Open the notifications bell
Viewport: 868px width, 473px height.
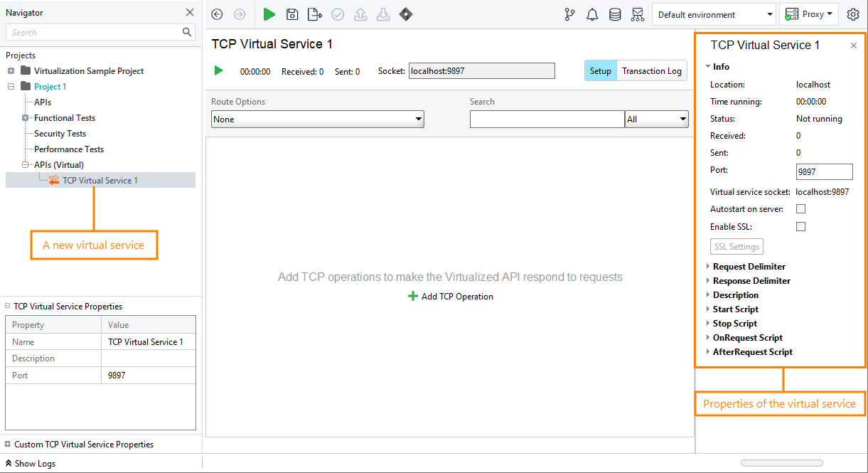click(x=592, y=14)
